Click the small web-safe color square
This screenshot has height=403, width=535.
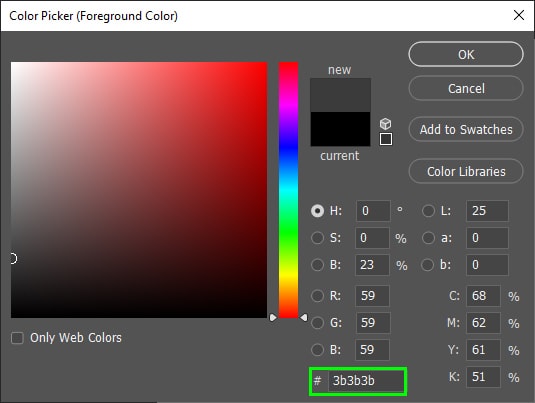point(386,139)
